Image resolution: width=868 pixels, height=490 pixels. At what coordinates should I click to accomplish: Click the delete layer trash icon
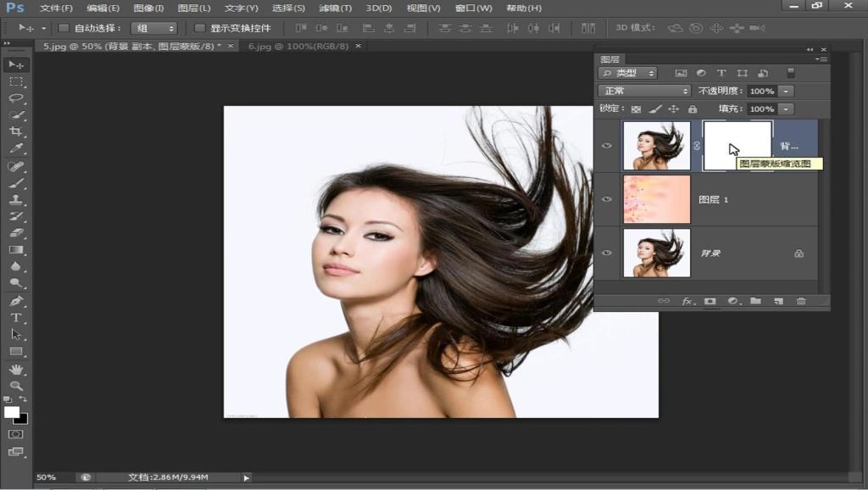pos(801,301)
